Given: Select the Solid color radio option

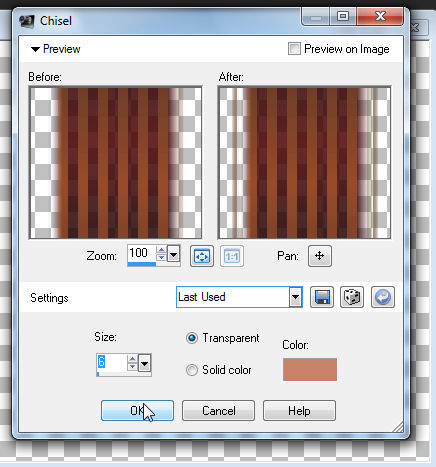Looking at the screenshot, I should [192, 370].
